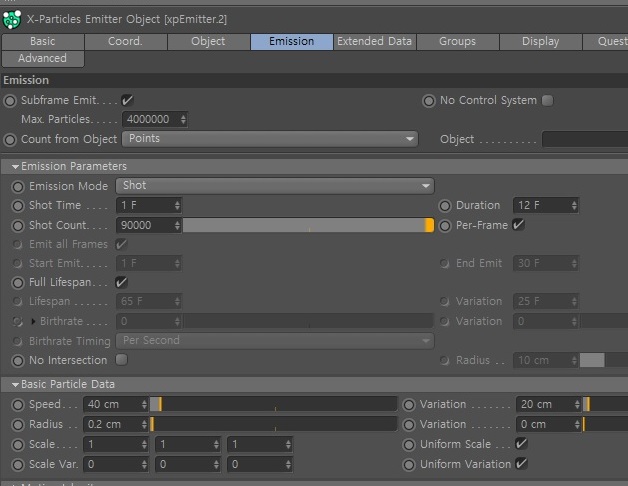Collapse the Basic Particle Data section
Image resolution: width=628 pixels, height=486 pixels.
[x=15, y=385]
